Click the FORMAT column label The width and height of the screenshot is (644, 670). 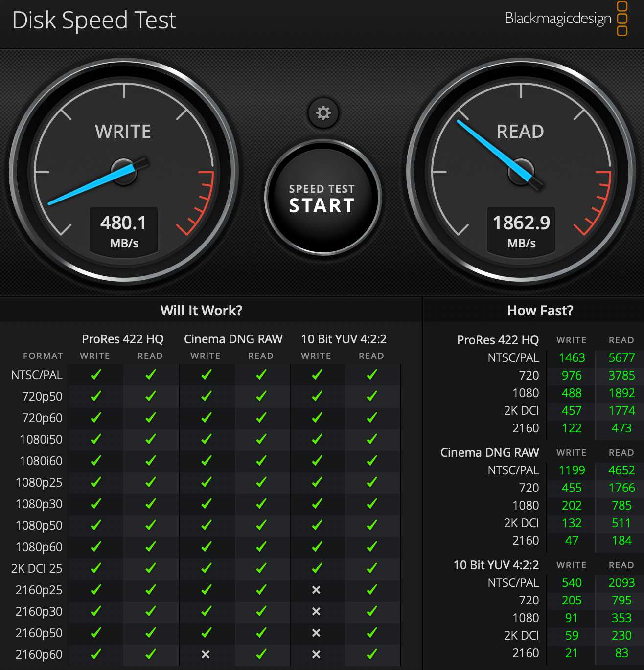43,356
